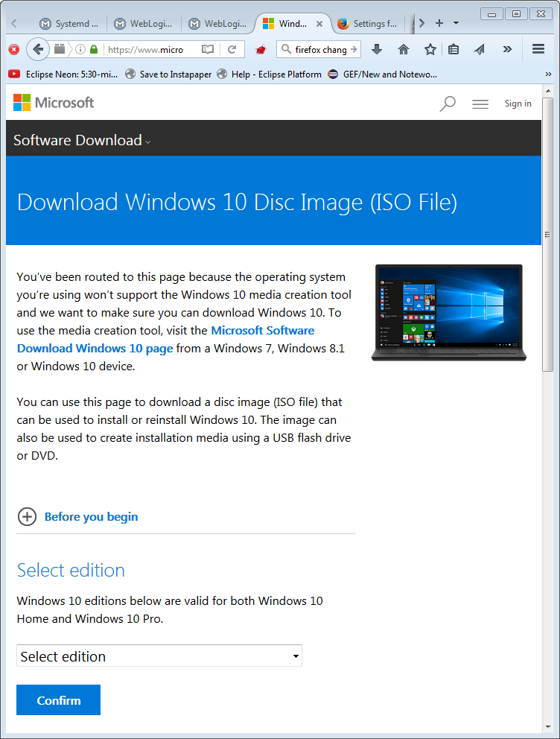
Task: Open the Select edition dropdown
Action: pyautogui.click(x=159, y=656)
